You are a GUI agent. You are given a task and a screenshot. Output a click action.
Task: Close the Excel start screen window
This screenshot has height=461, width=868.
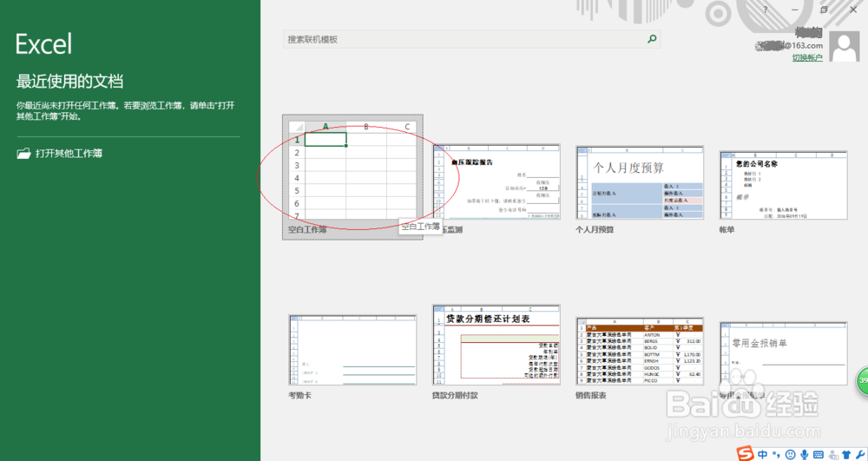853,10
